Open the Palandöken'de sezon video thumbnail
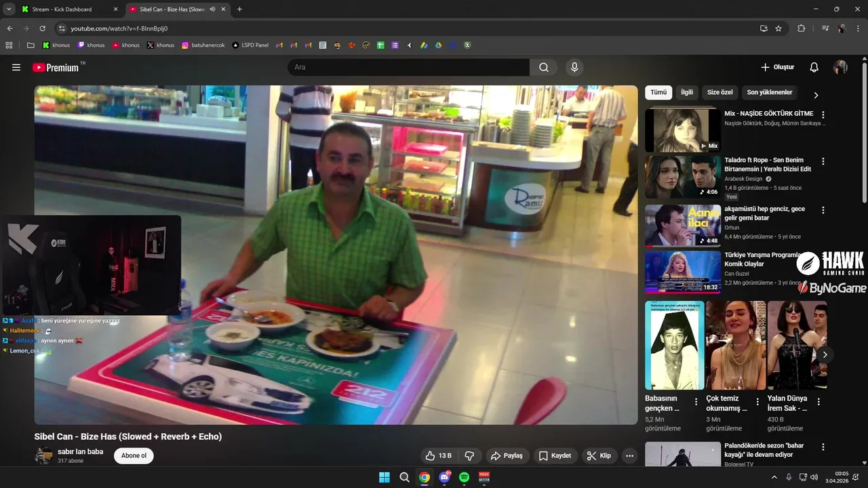 coord(682,454)
